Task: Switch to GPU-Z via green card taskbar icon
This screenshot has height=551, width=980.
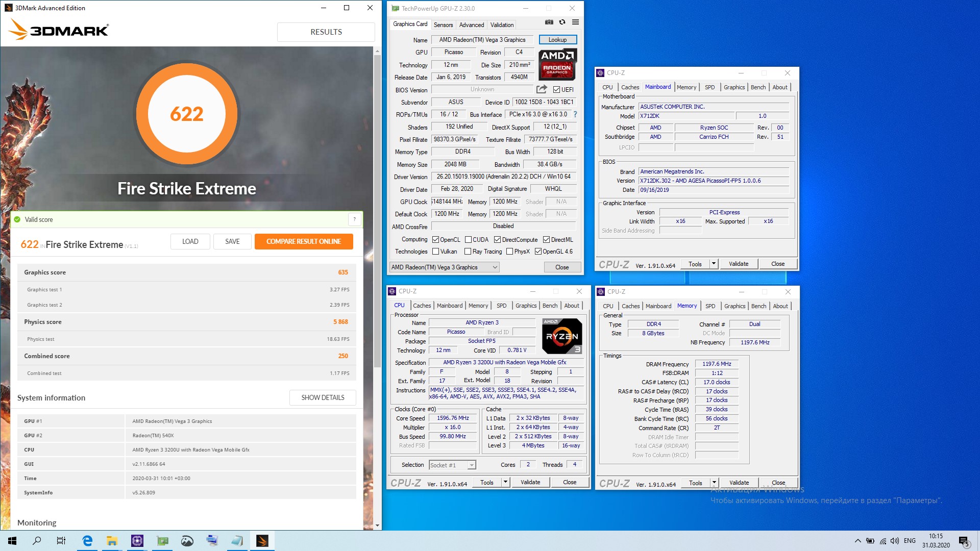Action: tap(162, 541)
